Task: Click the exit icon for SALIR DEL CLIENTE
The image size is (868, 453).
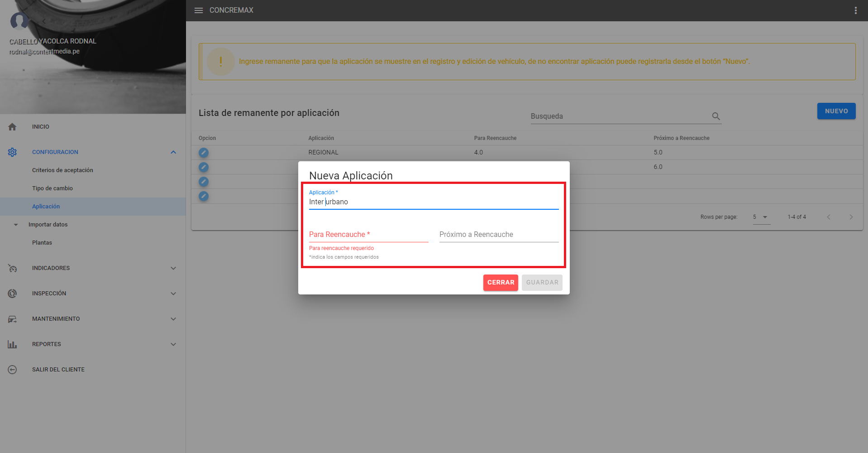Action: tap(12, 370)
